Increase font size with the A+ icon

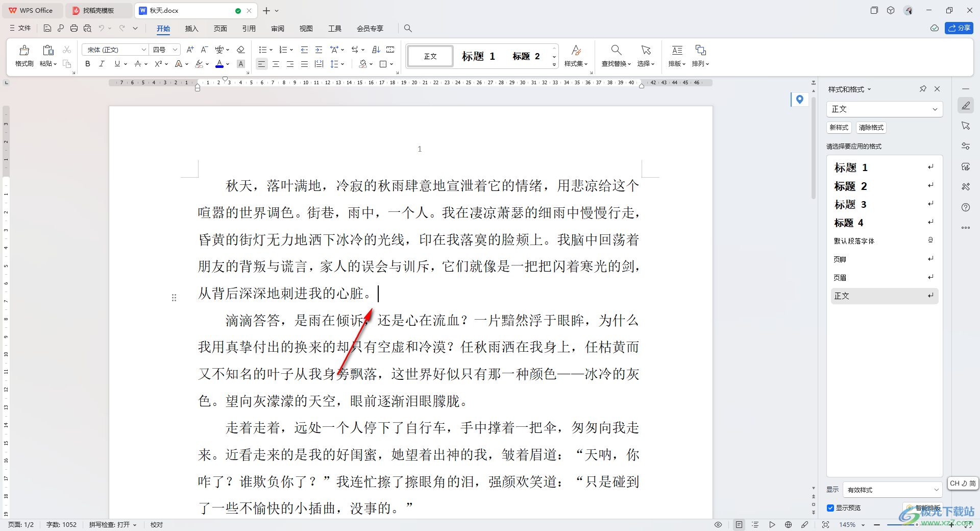190,50
